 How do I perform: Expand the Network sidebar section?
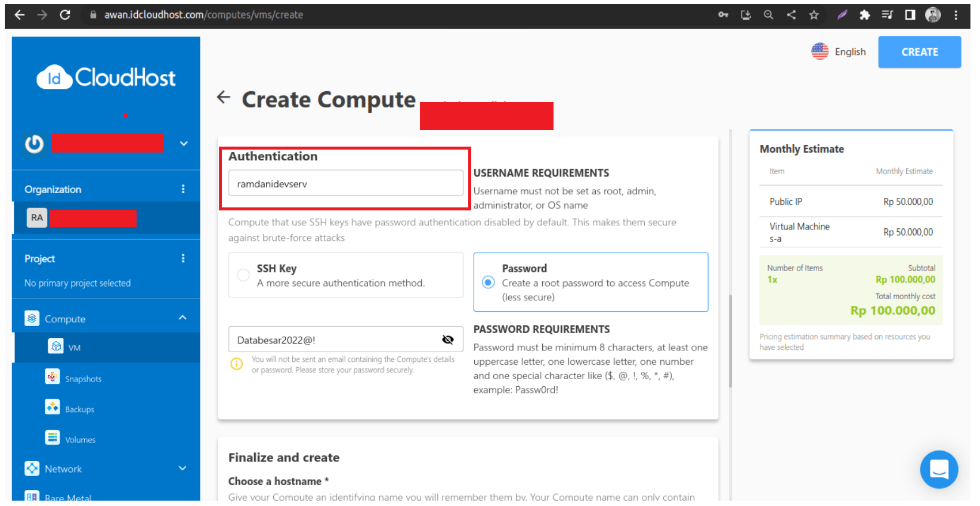coord(183,468)
